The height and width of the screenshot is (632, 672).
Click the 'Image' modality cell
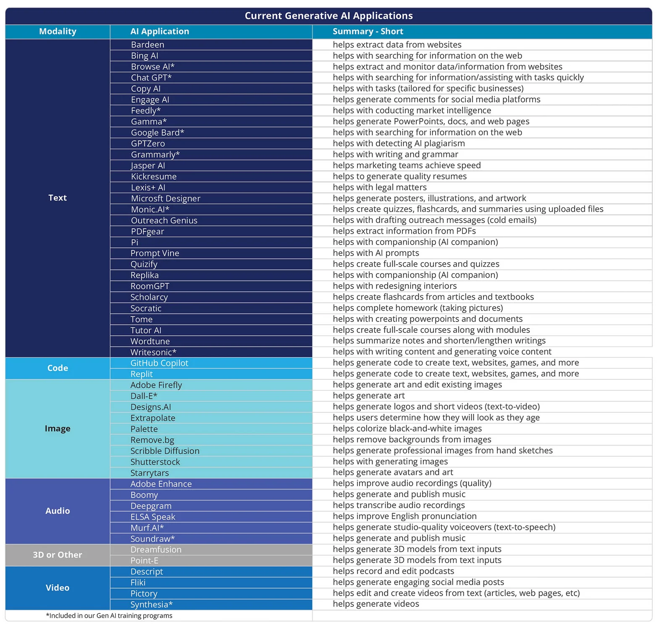[x=58, y=429]
